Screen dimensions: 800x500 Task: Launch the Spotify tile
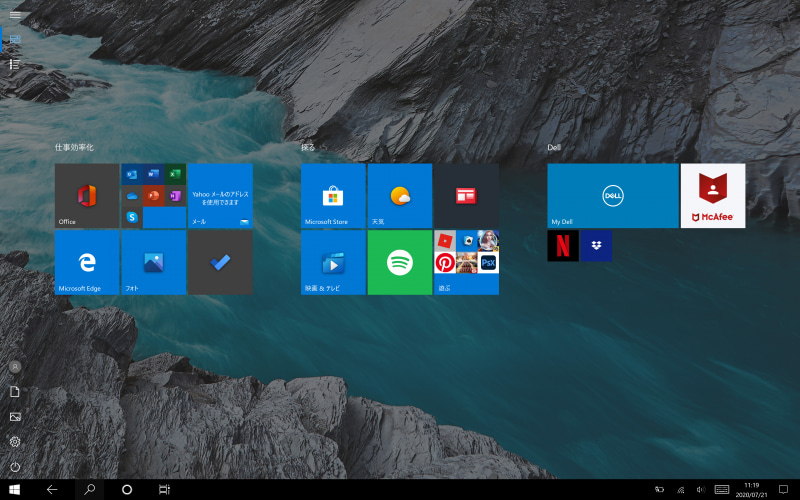[399, 262]
